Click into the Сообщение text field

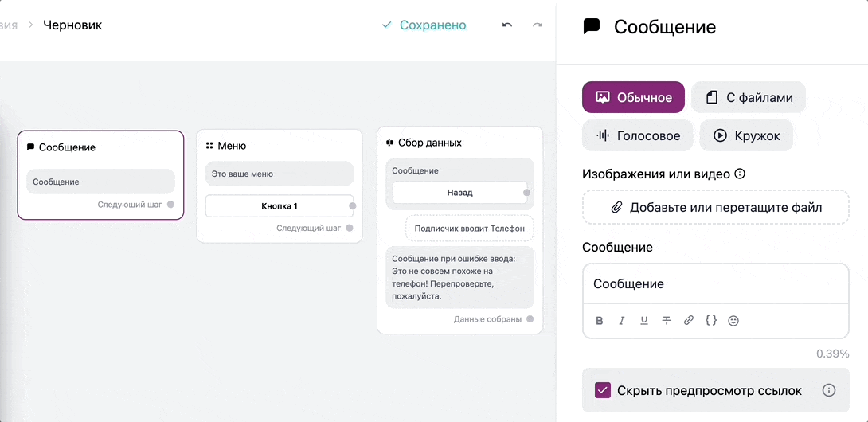point(716,283)
